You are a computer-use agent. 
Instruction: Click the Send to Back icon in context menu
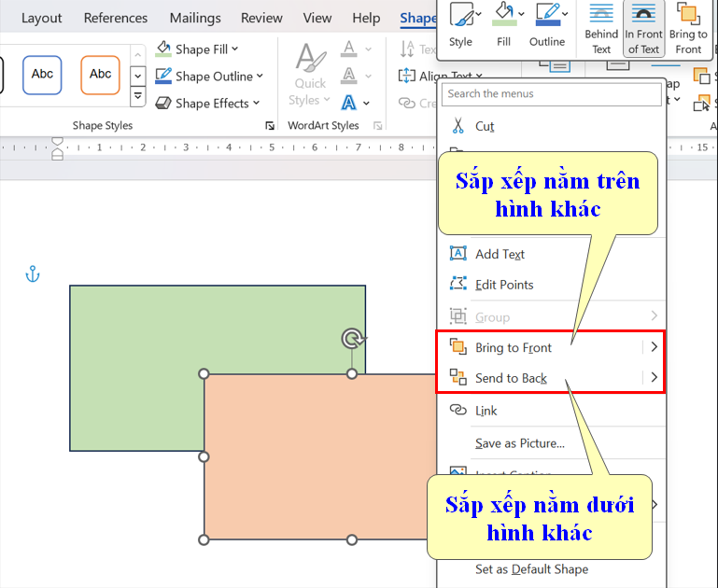click(x=458, y=378)
